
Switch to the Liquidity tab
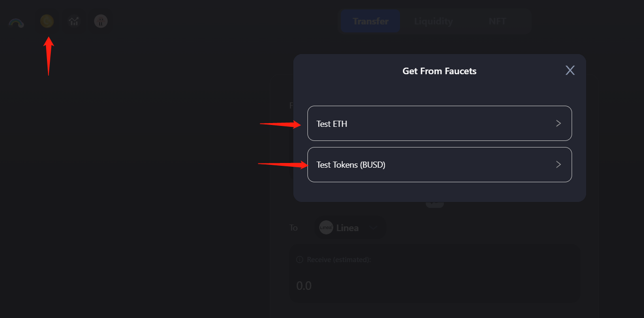[433, 21]
